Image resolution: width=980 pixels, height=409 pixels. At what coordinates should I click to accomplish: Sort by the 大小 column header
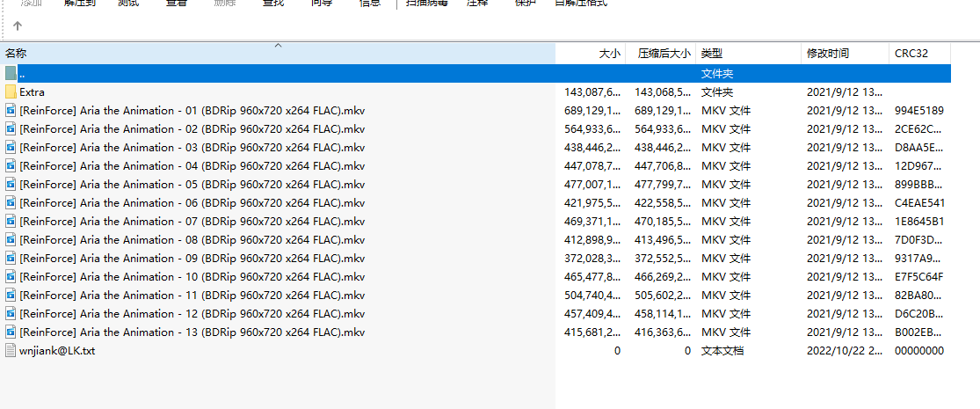(x=609, y=54)
